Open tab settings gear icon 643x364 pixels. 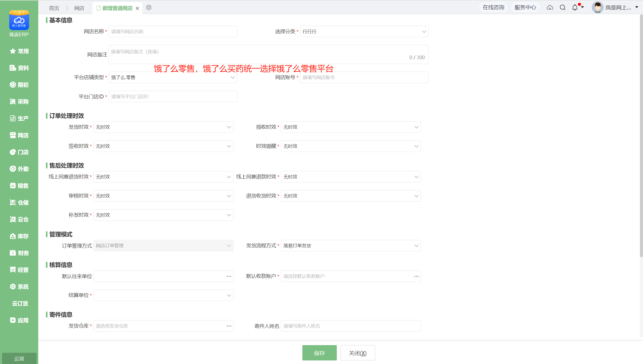click(149, 8)
